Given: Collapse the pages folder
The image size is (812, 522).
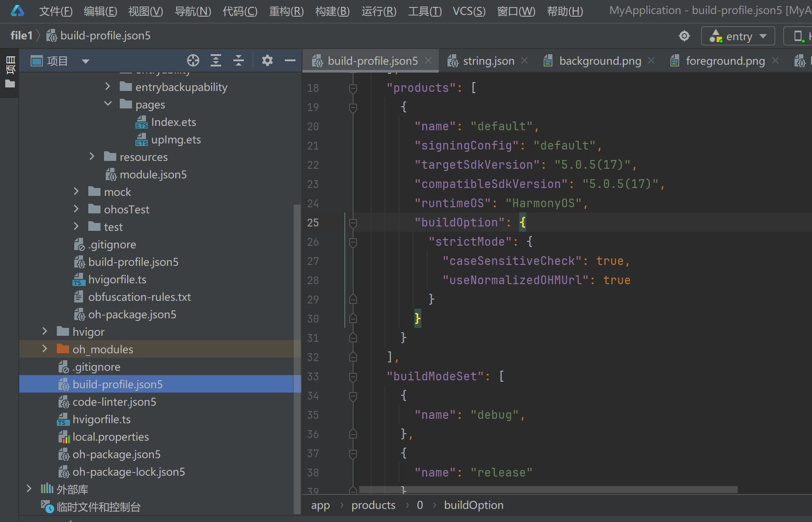Looking at the screenshot, I should coord(108,104).
